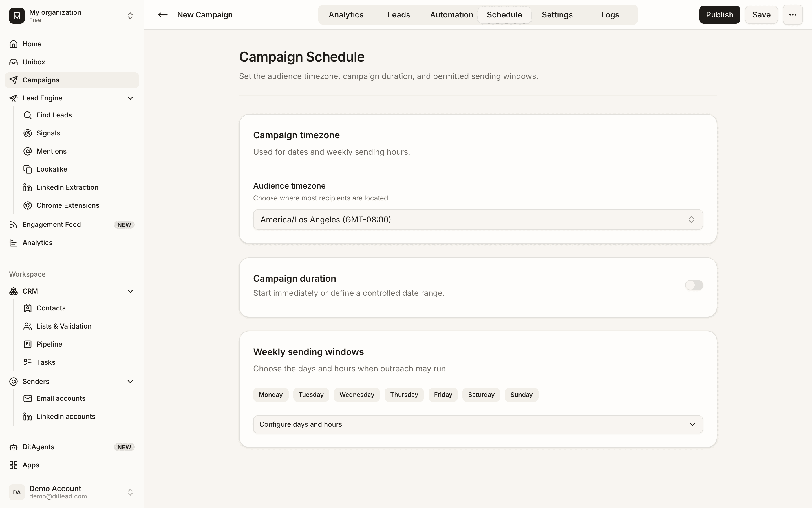Screen dimensions: 812x508
Task: Toggle Sunday sending day
Action: click(521, 395)
